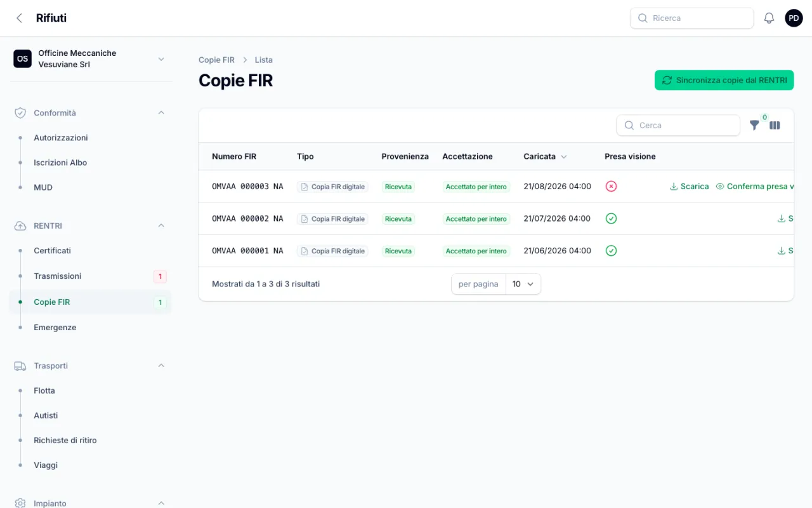The width and height of the screenshot is (812, 508).
Task: Click the Copie FIR breadcrumb link
Action: coord(216,60)
